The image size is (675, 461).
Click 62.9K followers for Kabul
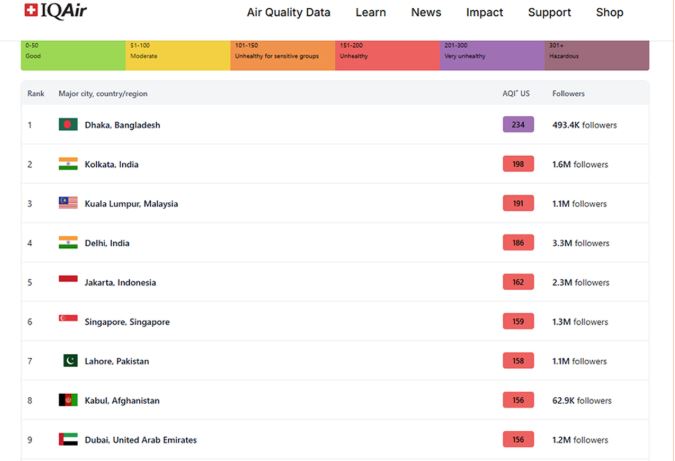tap(582, 401)
